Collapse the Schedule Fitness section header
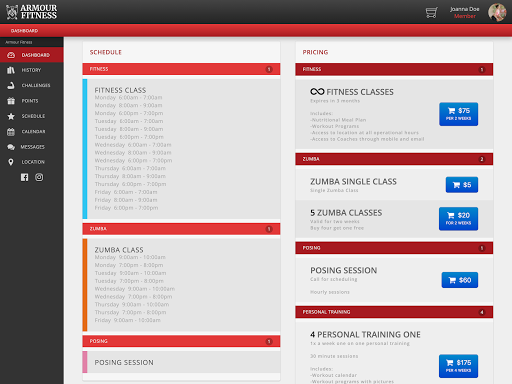 [181, 69]
